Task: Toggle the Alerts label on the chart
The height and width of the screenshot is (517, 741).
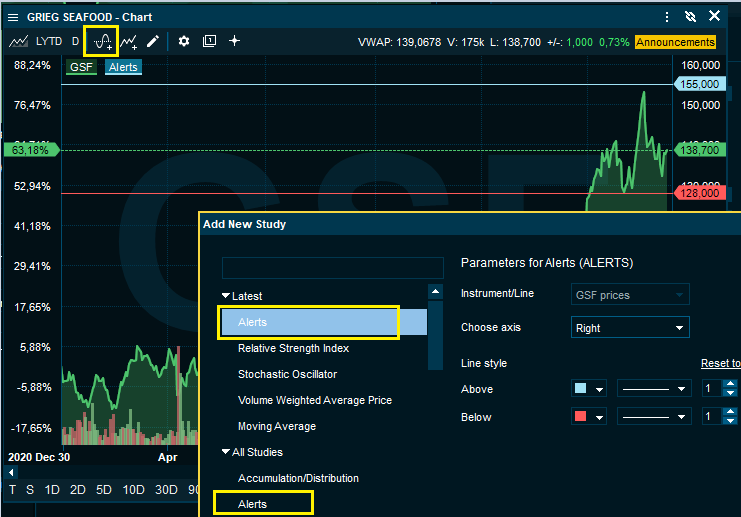Action: point(123,67)
